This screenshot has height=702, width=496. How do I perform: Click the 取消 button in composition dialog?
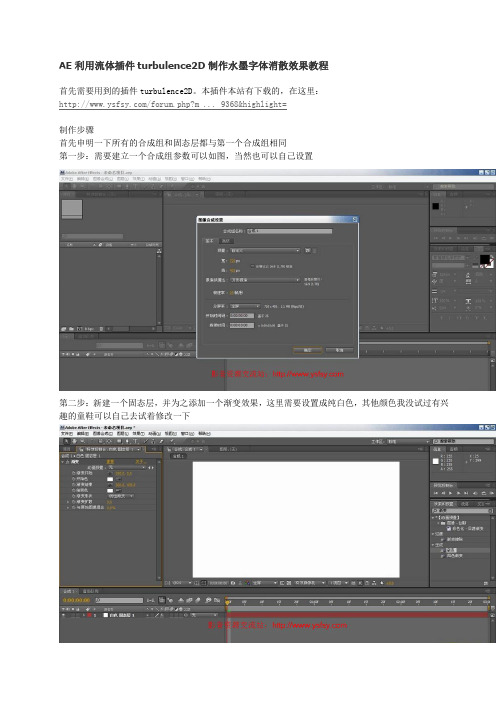pyautogui.click(x=339, y=350)
